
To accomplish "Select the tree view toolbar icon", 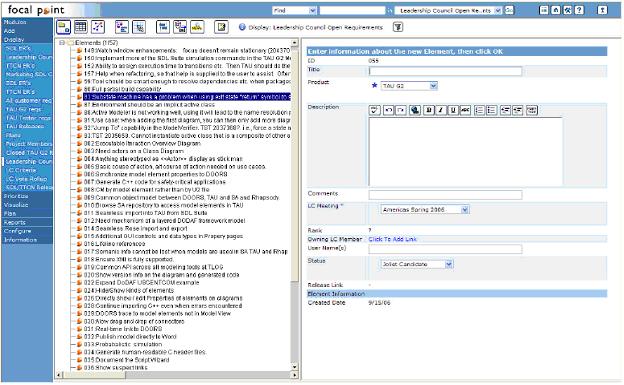I will pos(63,27).
